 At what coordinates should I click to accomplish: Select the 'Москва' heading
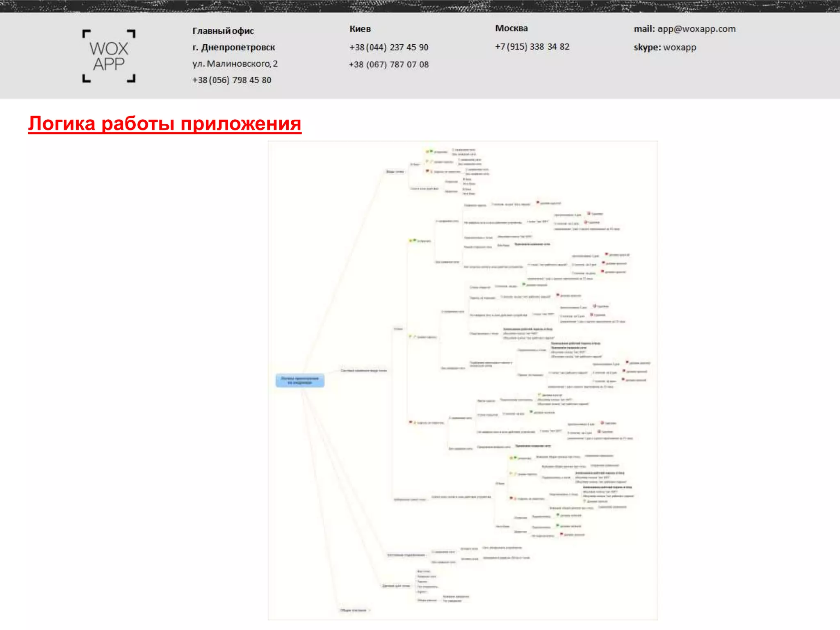511,29
